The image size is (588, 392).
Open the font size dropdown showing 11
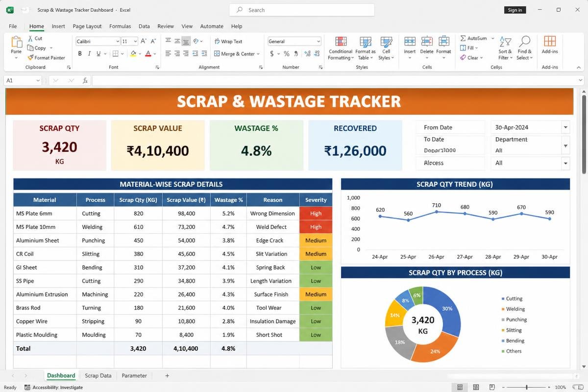(136, 42)
